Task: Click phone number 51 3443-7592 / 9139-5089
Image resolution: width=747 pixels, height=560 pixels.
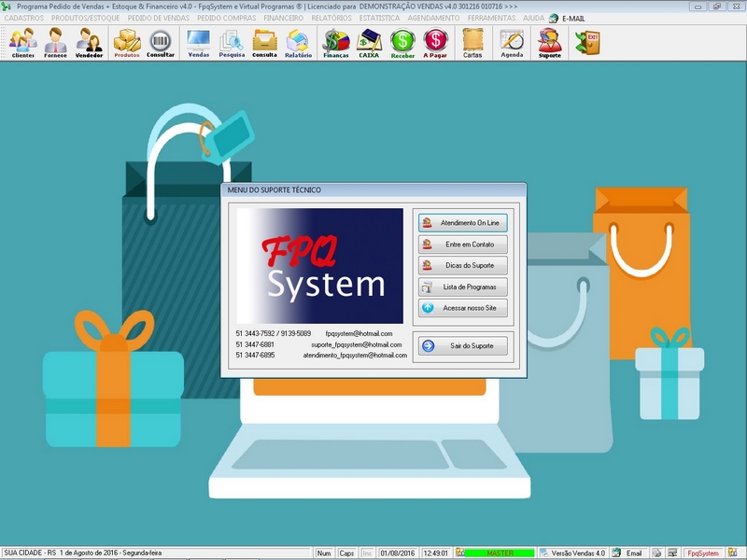Action: coord(273,334)
